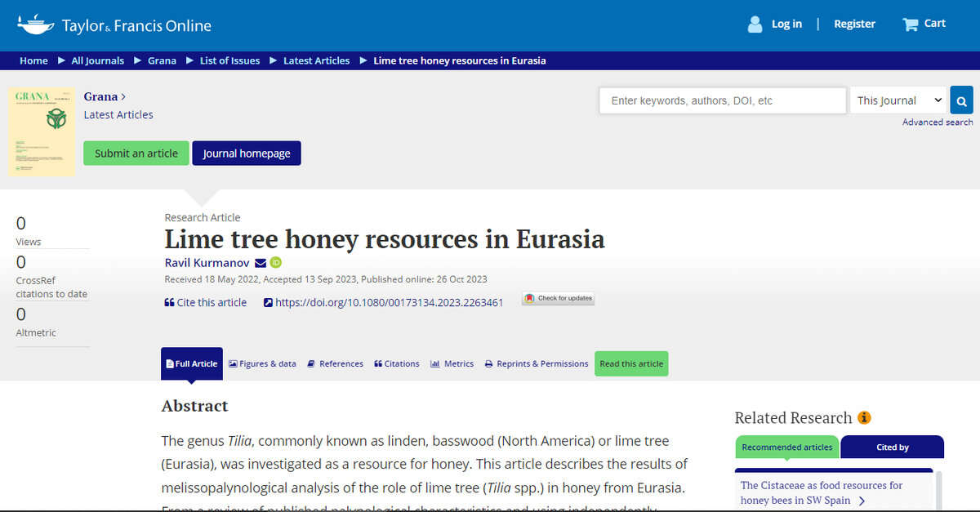
Task: Click Altmetric score label
Action: [36, 332]
